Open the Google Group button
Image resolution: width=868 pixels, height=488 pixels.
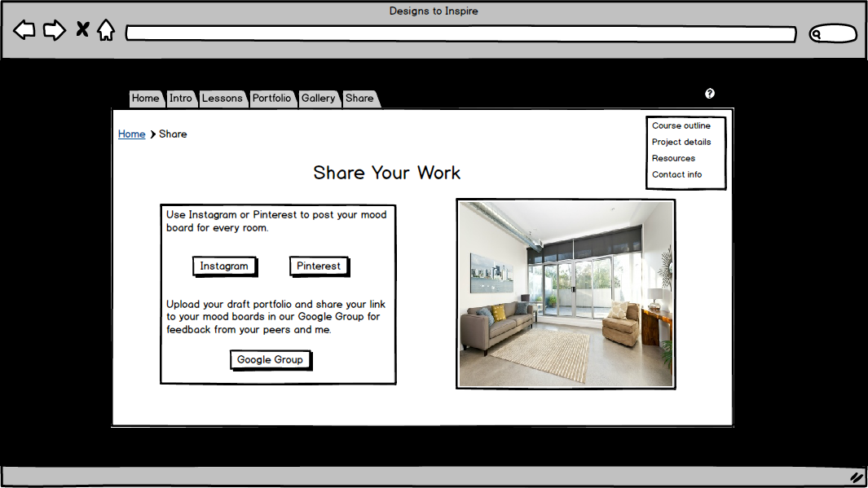(270, 359)
